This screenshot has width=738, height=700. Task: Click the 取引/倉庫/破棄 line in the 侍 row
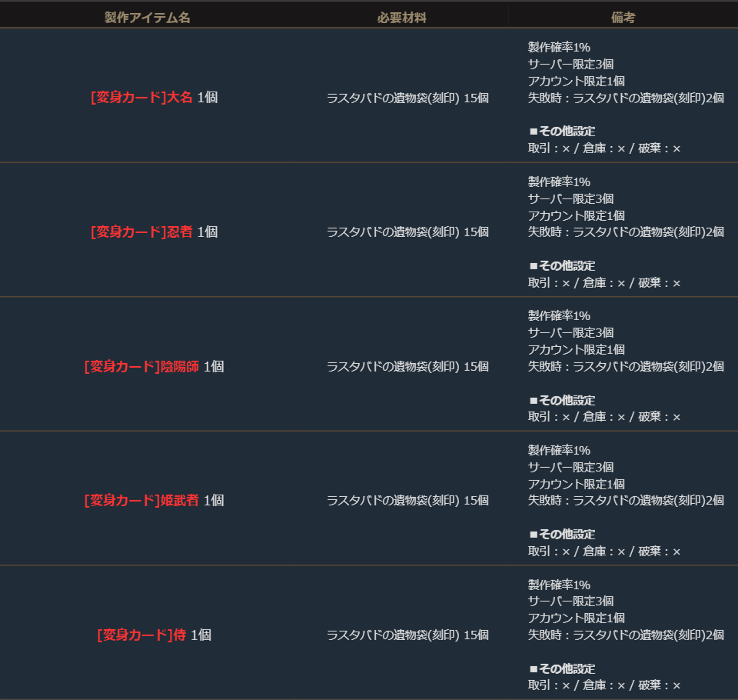tap(604, 685)
